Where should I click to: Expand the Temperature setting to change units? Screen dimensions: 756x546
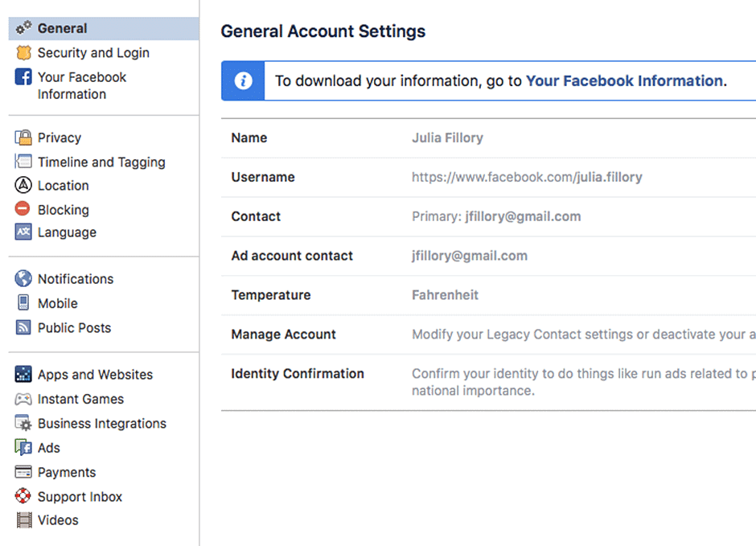(x=483, y=295)
